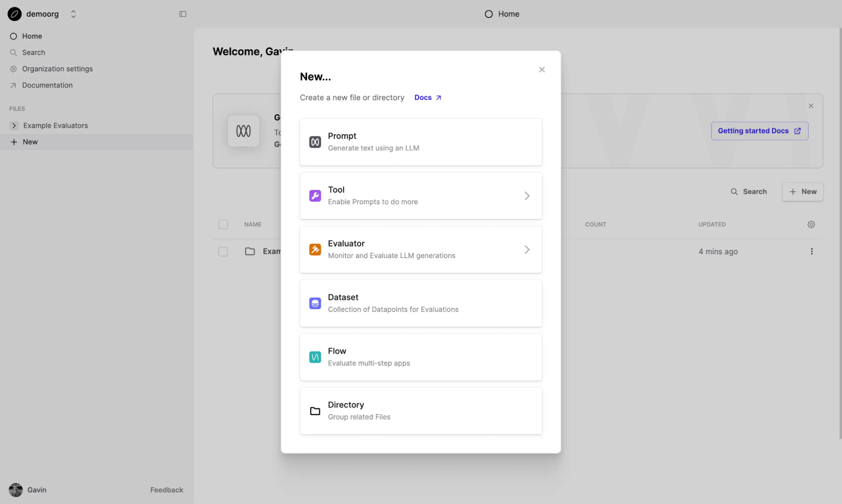
Task: Click the Dataset database icon
Action: point(315,303)
